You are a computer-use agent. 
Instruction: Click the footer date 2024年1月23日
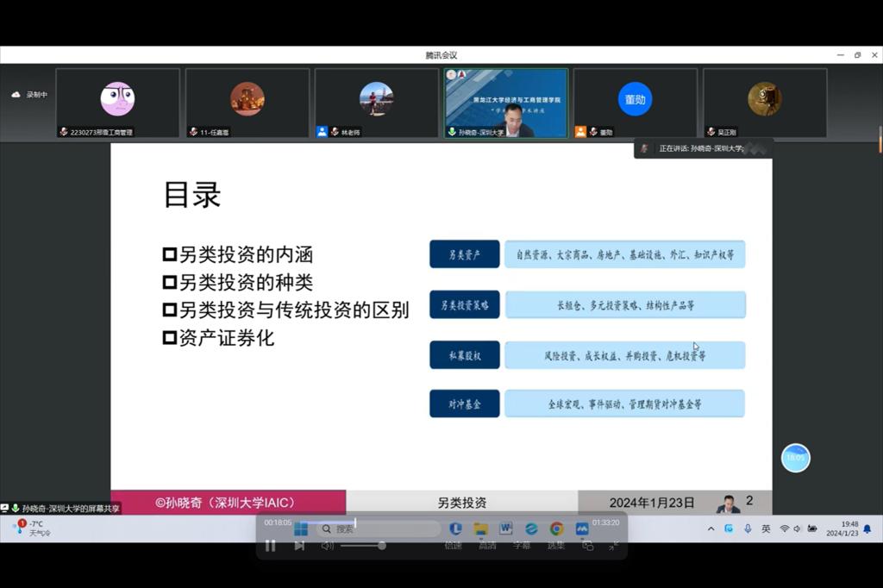pyautogui.click(x=652, y=503)
